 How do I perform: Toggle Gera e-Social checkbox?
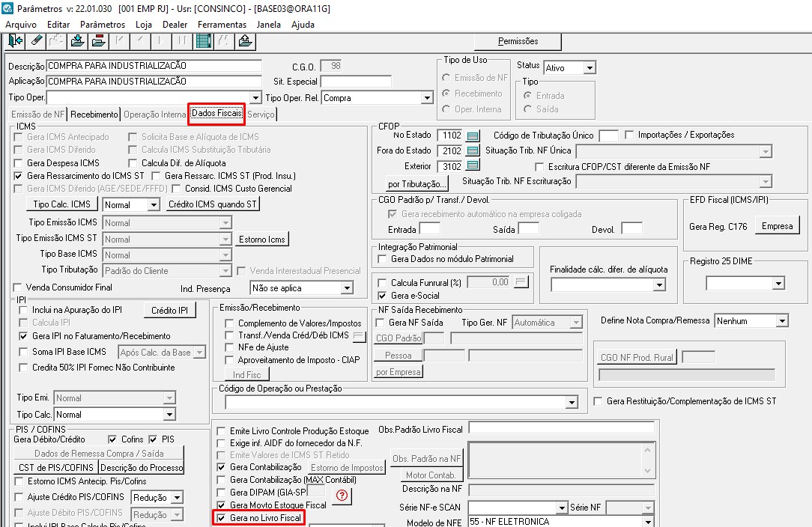(x=382, y=296)
